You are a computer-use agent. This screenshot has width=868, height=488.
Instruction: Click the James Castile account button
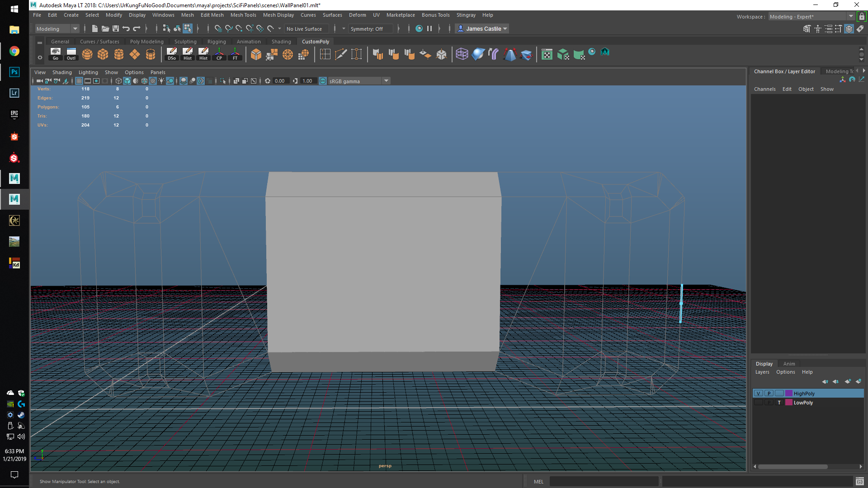(x=482, y=28)
